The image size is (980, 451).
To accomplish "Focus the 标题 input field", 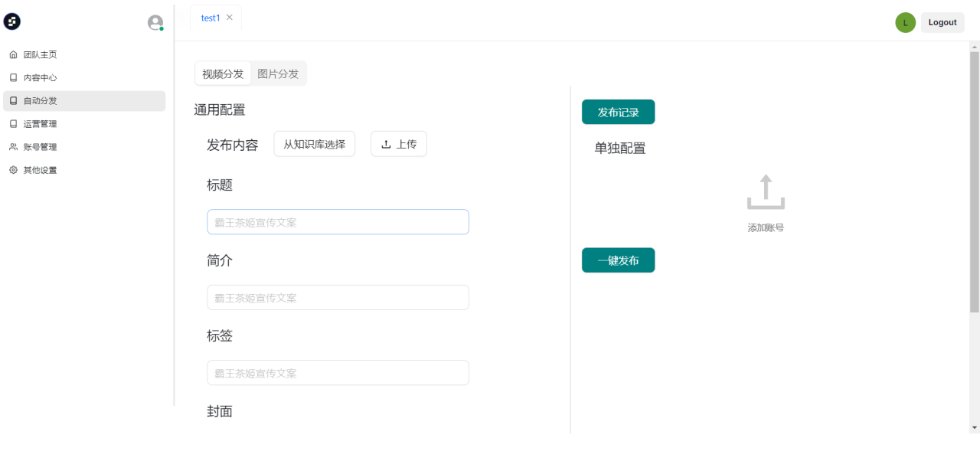I will [x=338, y=222].
